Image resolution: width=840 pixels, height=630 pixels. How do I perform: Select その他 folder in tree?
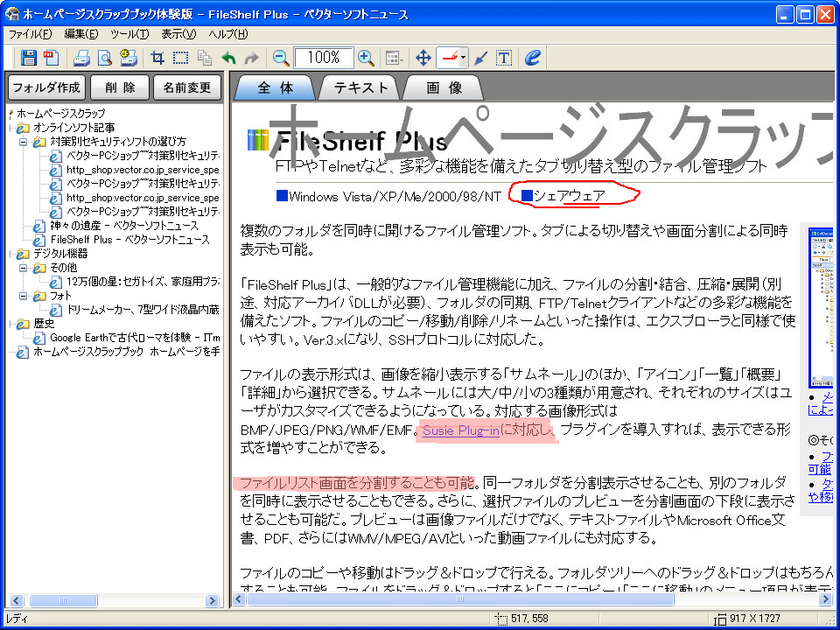(63, 268)
